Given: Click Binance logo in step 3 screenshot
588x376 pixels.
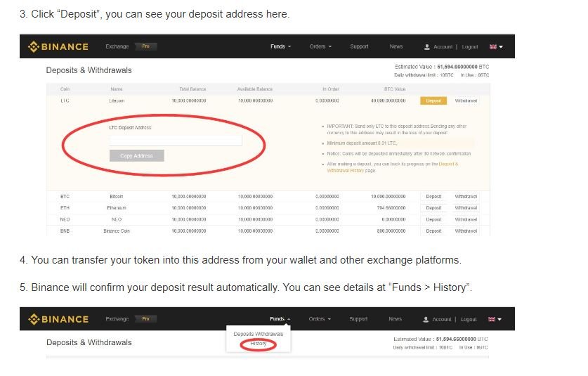Looking at the screenshot, I should tap(58, 46).
